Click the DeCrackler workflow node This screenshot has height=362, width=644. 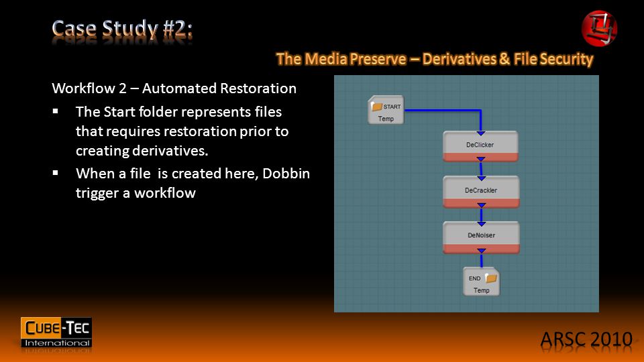point(481,192)
